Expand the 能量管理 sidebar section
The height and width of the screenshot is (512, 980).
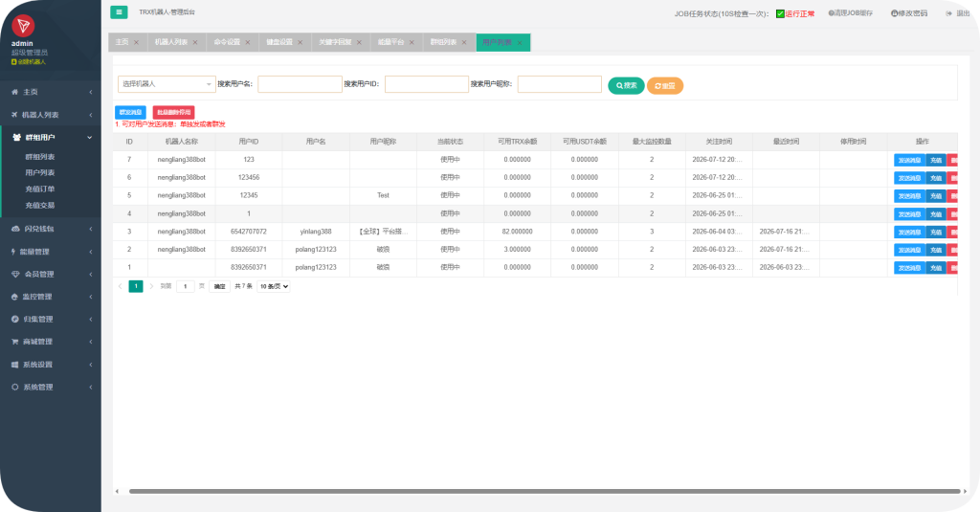[51, 252]
